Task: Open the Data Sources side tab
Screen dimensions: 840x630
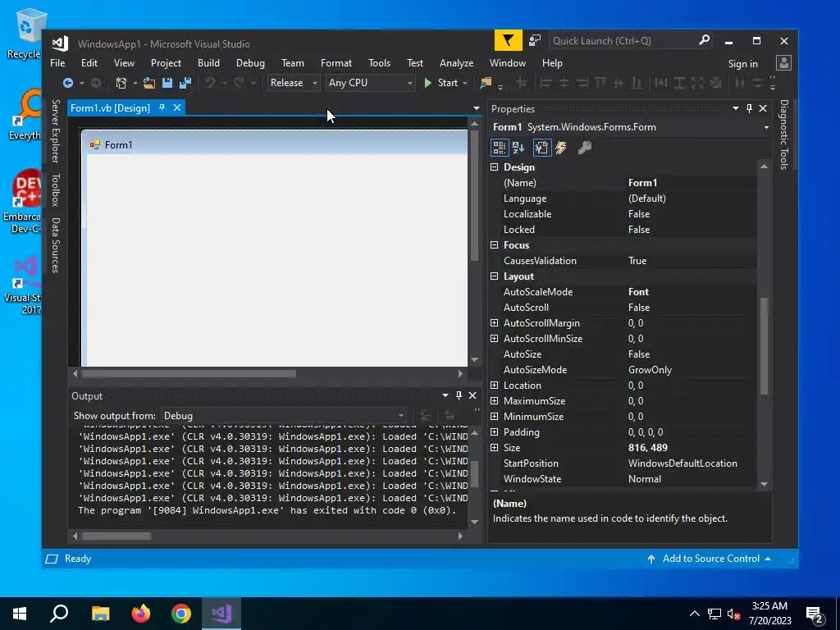Action: pos(55,244)
